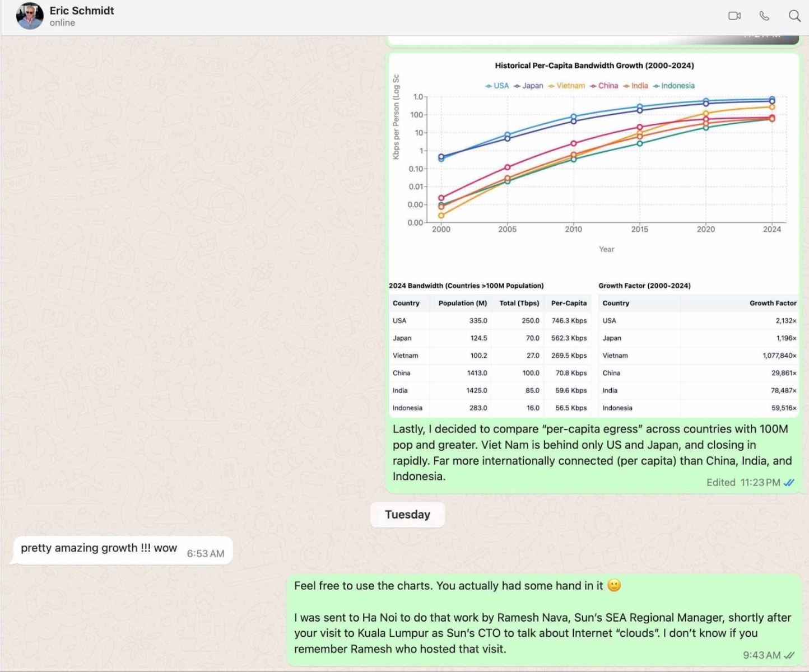Click India's population value 1425.0
This screenshot has width=809, height=672.
[477, 390]
